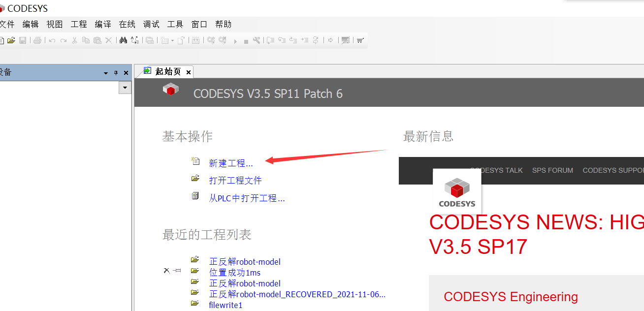Viewport: 644px width, 311px height.
Task: Open the devices panel options menu
Action: [105, 72]
